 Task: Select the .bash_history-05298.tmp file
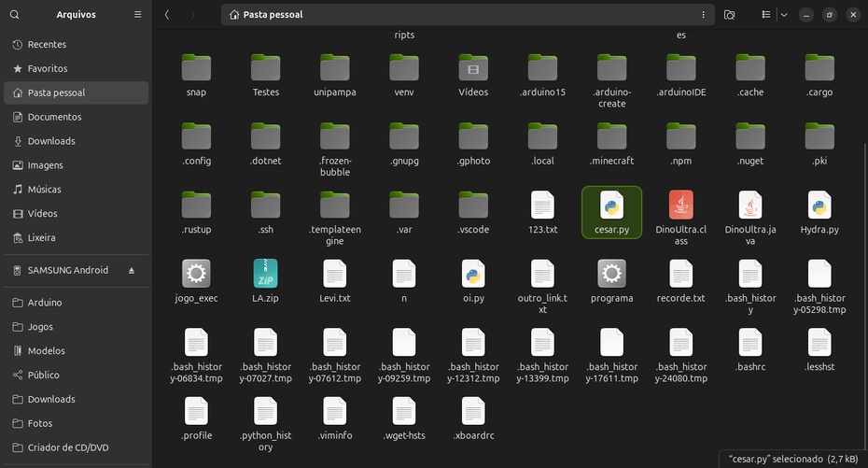[x=819, y=287]
